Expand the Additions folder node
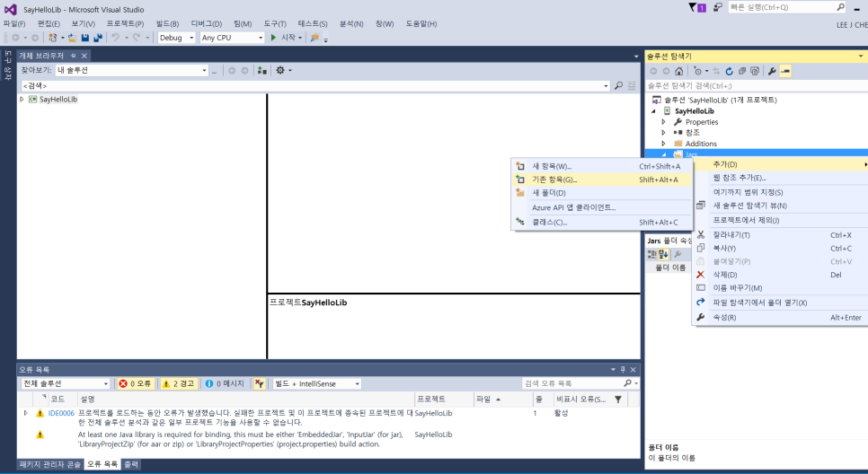 tap(664, 144)
